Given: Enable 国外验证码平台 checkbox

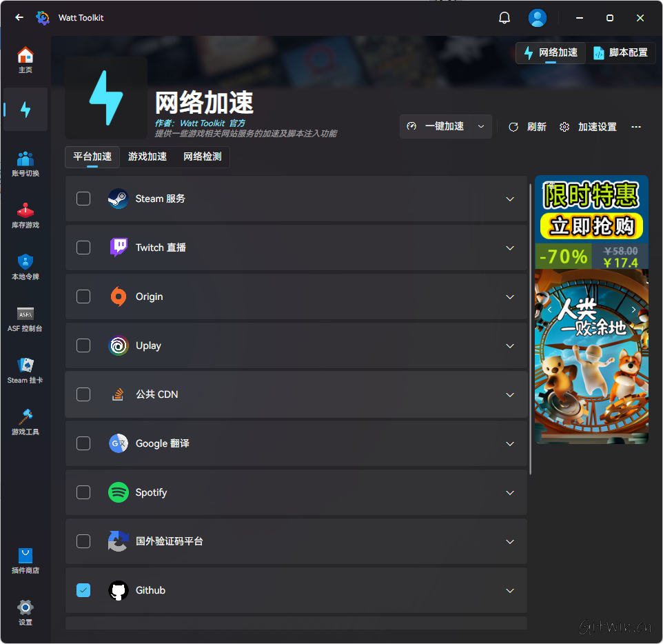Looking at the screenshot, I should click(x=83, y=541).
